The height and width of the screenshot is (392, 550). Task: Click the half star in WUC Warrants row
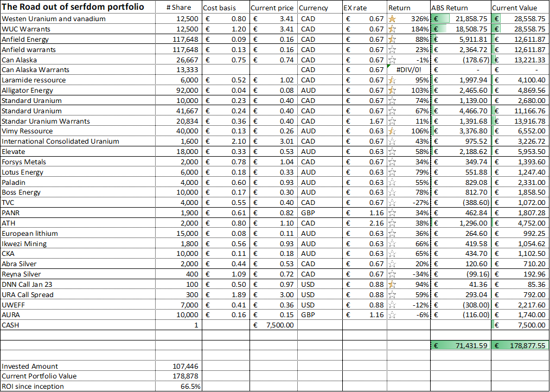393,29
